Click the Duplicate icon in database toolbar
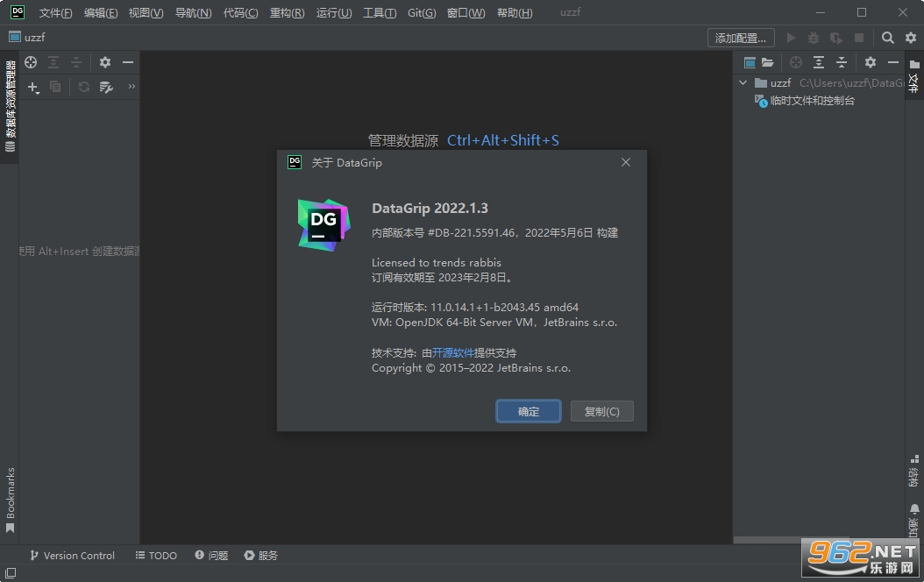 (55, 87)
